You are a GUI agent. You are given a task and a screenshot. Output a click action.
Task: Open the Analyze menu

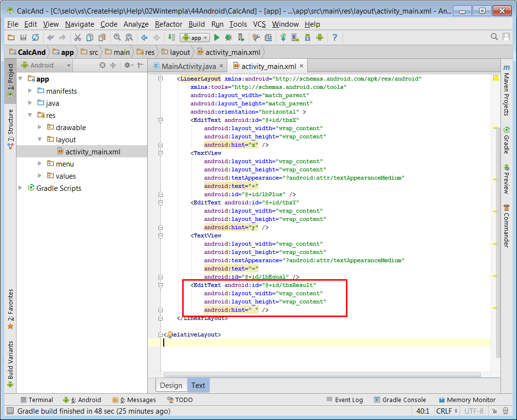[x=136, y=24]
